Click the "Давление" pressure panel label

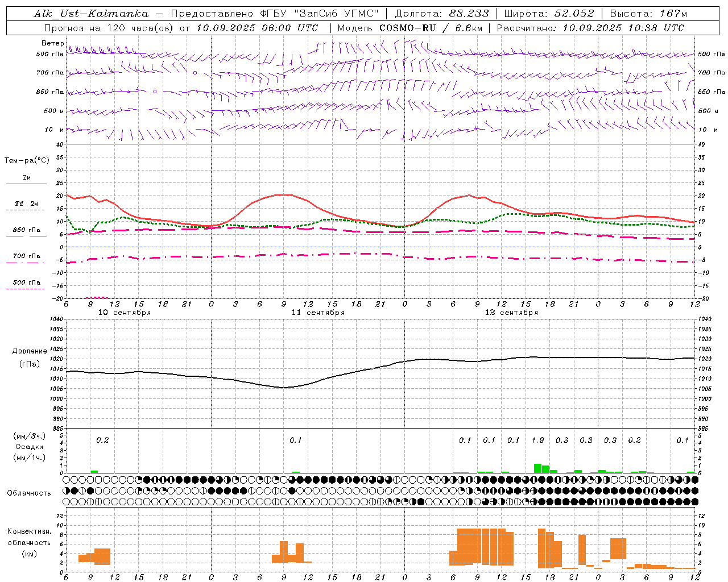[x=30, y=351]
